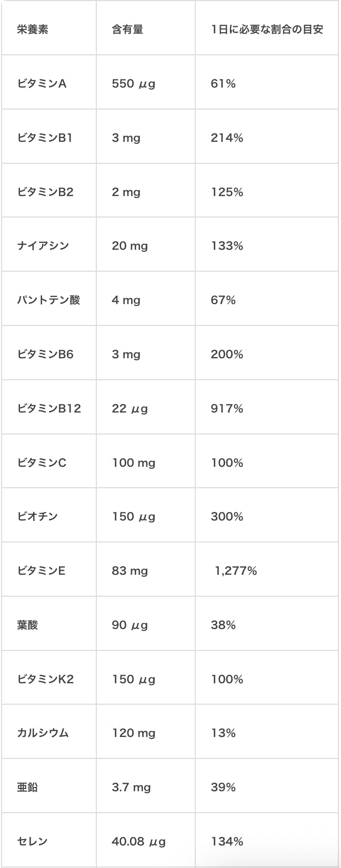Select the ナイアシン row label

click(43, 246)
